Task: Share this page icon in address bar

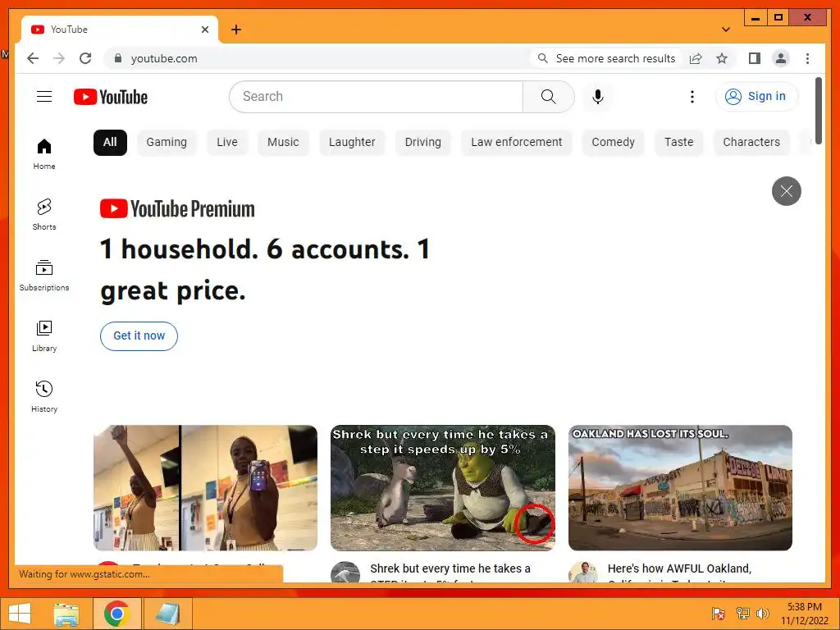Action: 696,58
